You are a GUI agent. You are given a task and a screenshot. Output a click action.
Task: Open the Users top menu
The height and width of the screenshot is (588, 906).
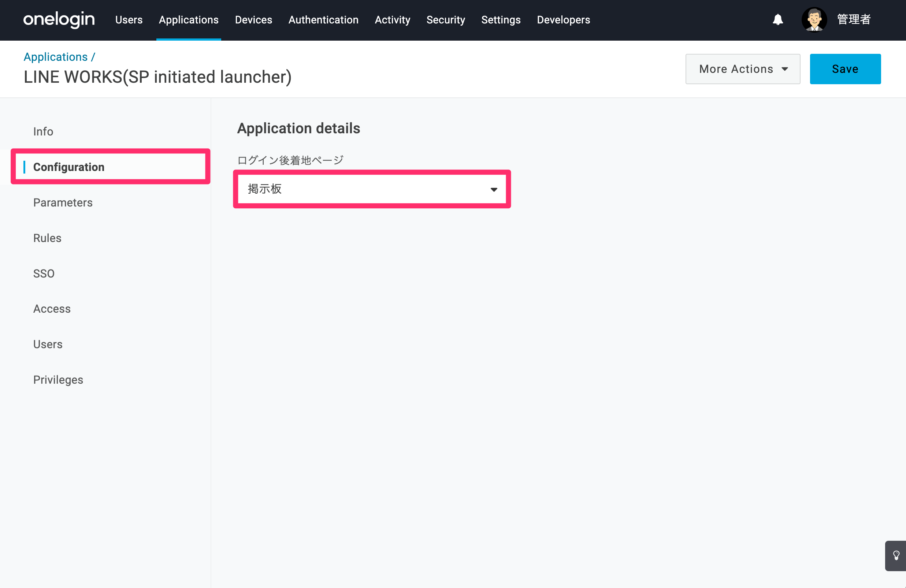(129, 20)
